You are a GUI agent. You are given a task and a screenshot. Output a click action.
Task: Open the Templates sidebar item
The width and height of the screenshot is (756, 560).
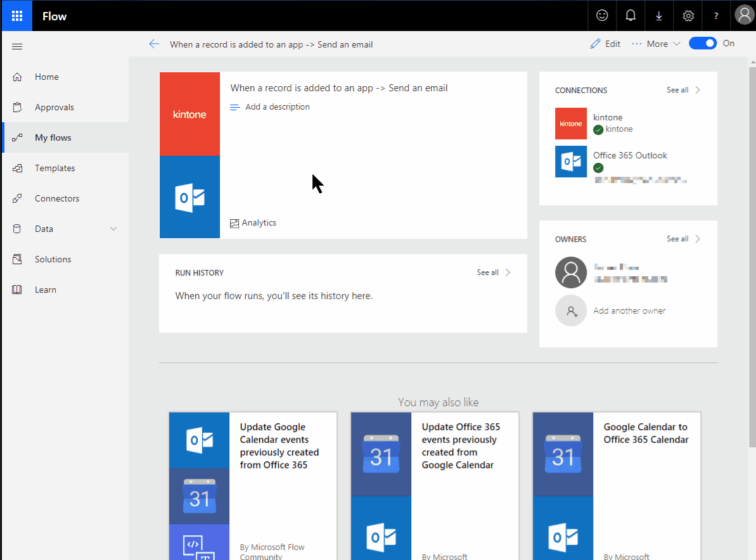click(54, 168)
